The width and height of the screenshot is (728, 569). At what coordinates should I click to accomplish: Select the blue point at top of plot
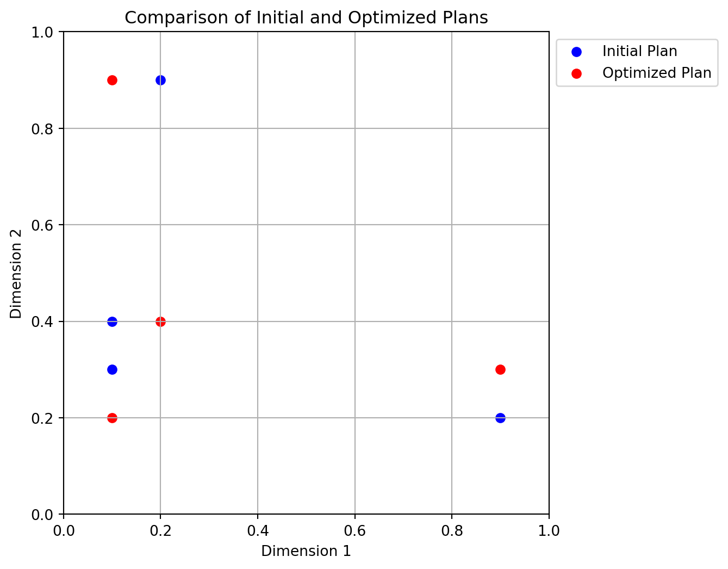(160, 81)
